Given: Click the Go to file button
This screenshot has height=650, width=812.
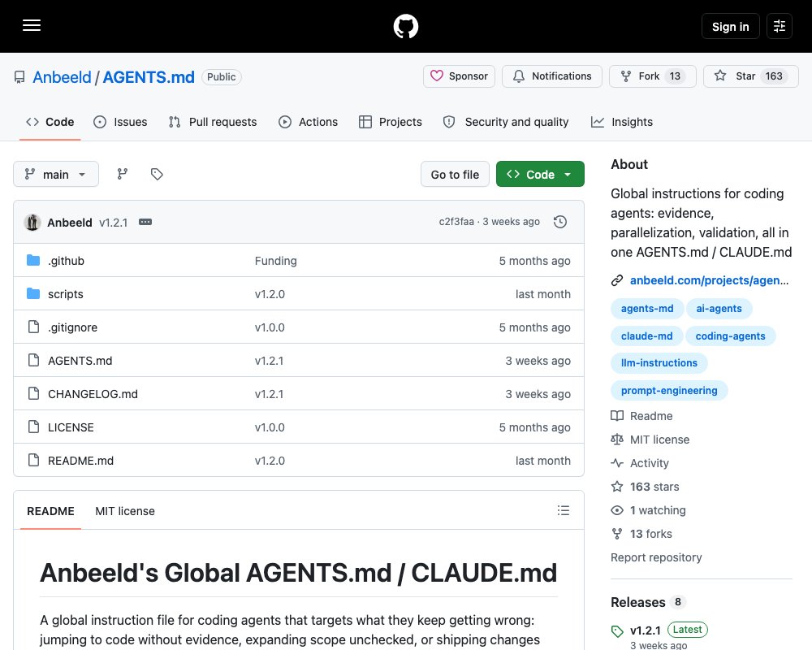Looking at the screenshot, I should pos(455,175).
